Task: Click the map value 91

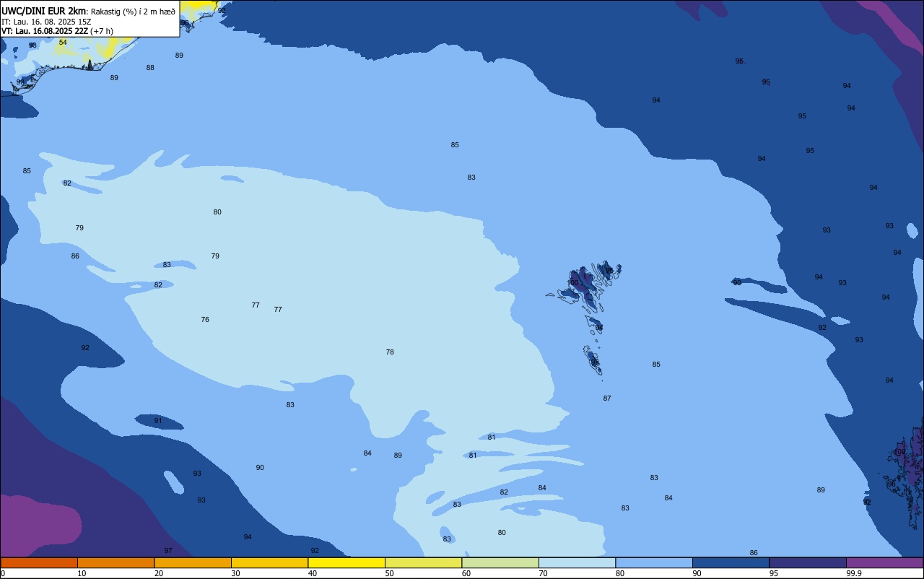Action: click(158, 420)
